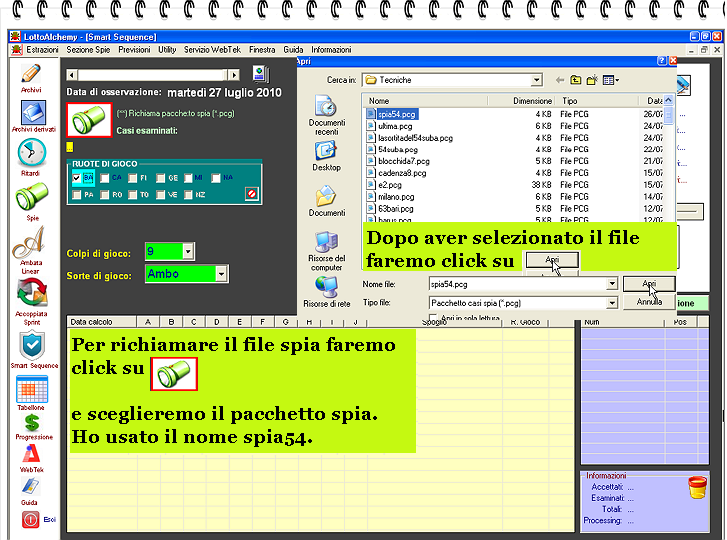Select file ultima.pcg
The width and height of the screenshot is (727, 540).
395,126
